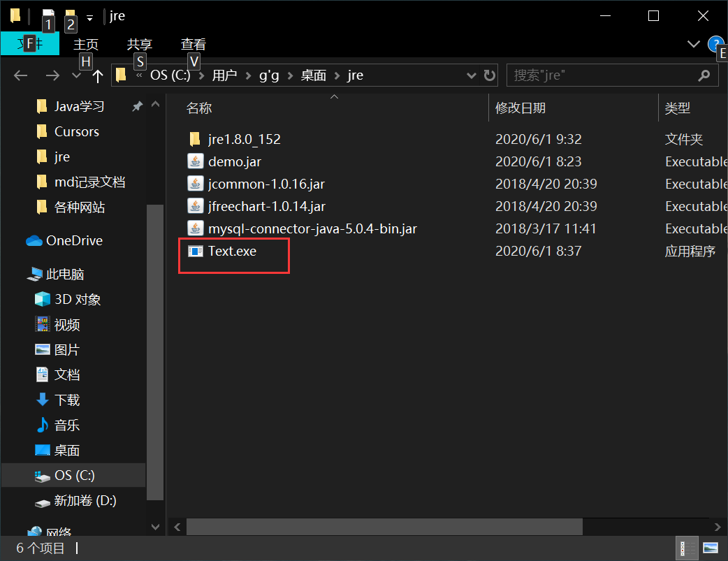Select the 文件夹 type cell
Screen dimensions: 728x561
coord(683,139)
